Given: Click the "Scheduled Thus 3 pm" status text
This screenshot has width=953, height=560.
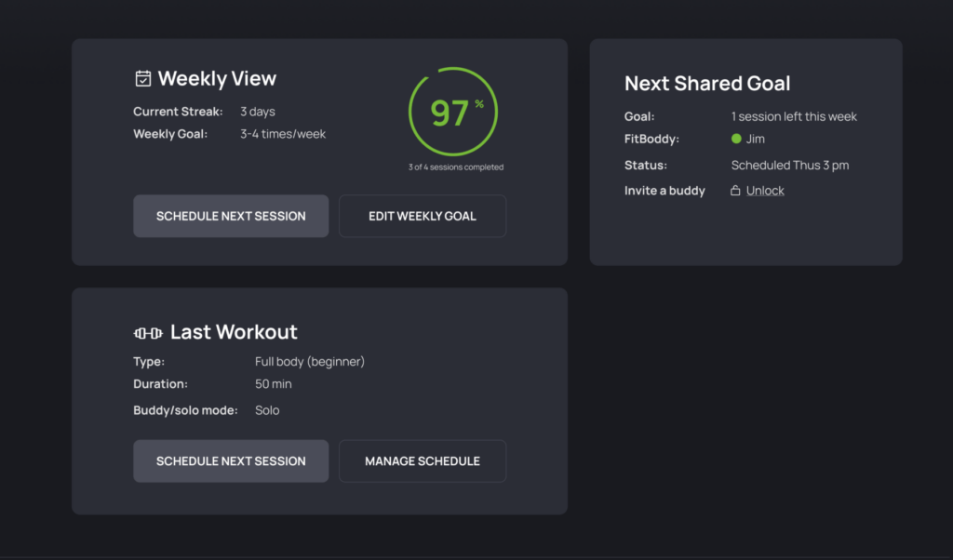Looking at the screenshot, I should (x=790, y=166).
